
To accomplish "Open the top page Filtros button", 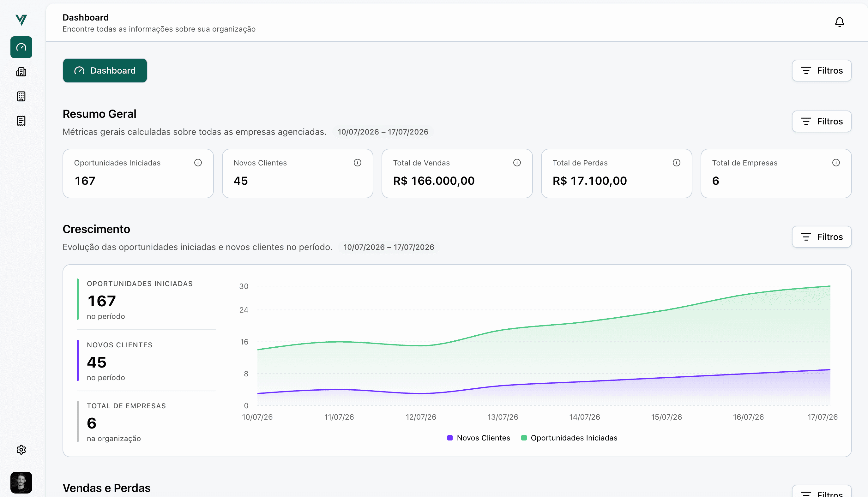I will 822,71.
